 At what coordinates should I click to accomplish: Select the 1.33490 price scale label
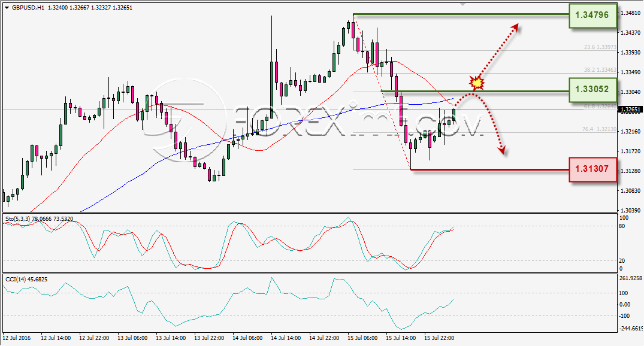630,72
